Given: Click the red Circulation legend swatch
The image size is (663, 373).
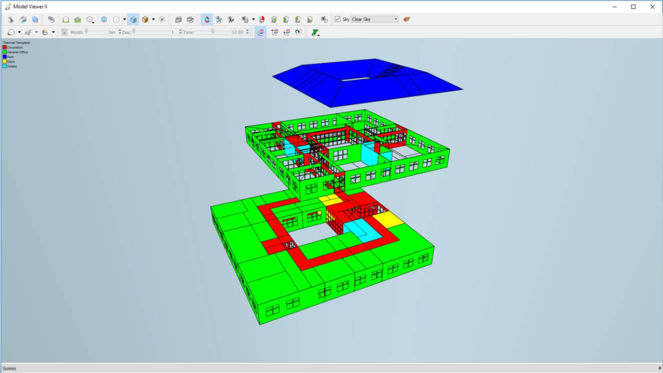Looking at the screenshot, I should tap(5, 47).
